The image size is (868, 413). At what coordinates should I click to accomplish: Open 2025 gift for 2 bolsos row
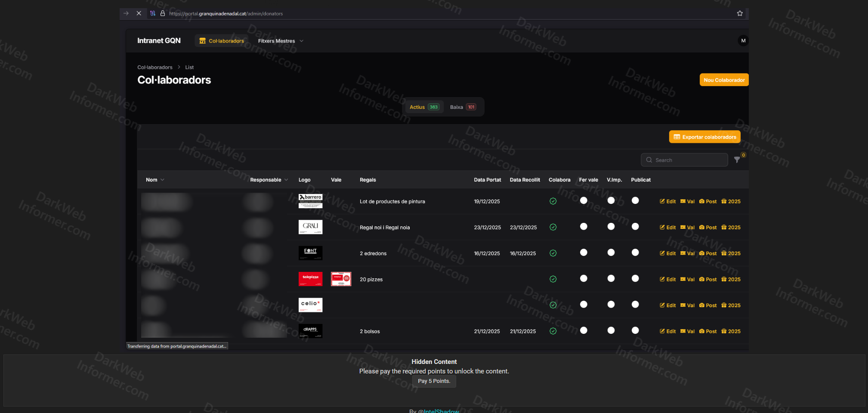(731, 331)
